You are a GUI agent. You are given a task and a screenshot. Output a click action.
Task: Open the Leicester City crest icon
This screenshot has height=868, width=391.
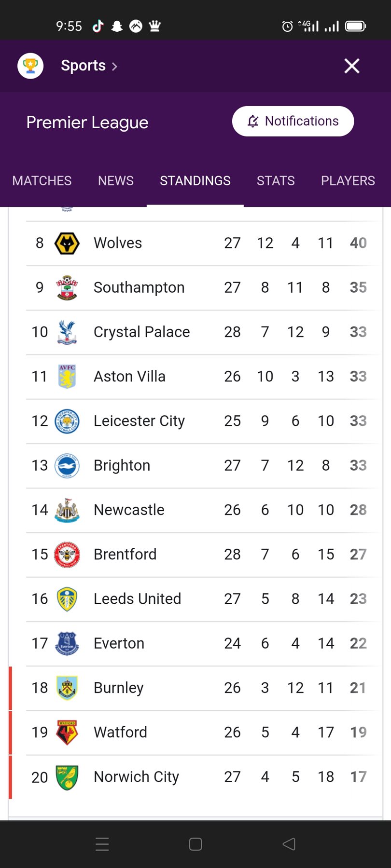click(67, 421)
